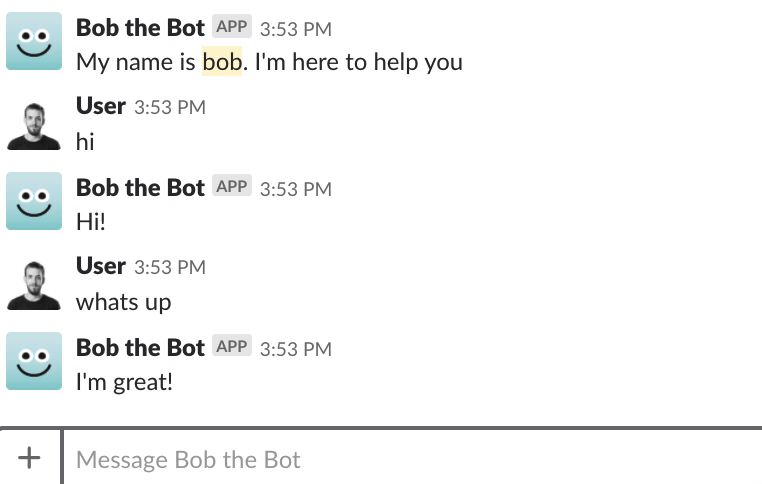Select the 'User' name above 'whats up'

click(101, 266)
